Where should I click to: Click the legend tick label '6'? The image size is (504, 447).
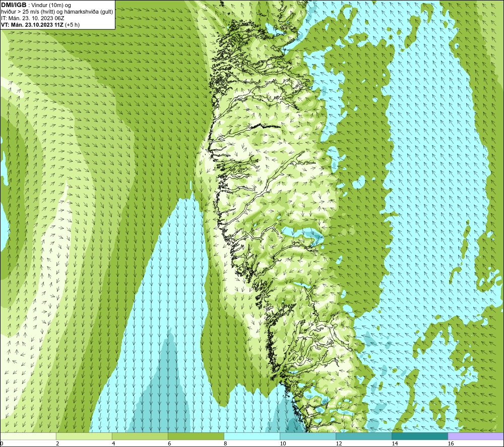click(x=169, y=443)
